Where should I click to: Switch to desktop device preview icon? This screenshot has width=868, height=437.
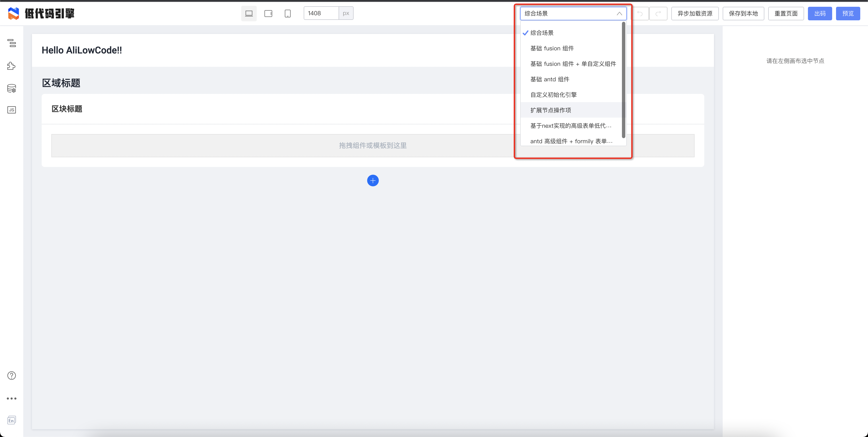coord(249,14)
